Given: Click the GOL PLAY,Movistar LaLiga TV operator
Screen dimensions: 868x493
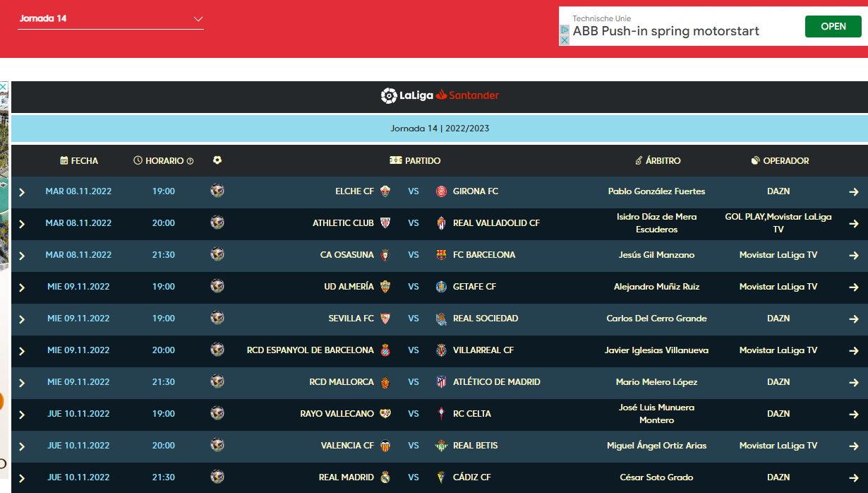Looking at the screenshot, I should 778,223.
